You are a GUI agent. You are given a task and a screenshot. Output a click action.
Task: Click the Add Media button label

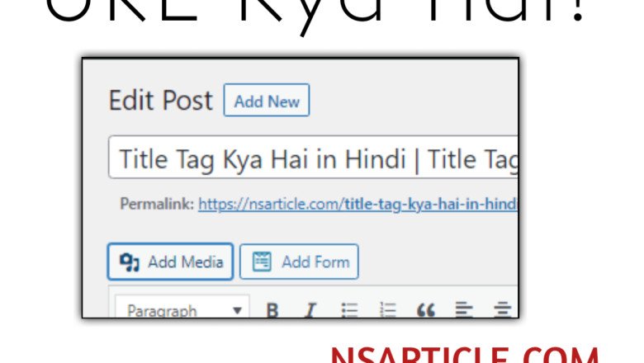pos(185,262)
